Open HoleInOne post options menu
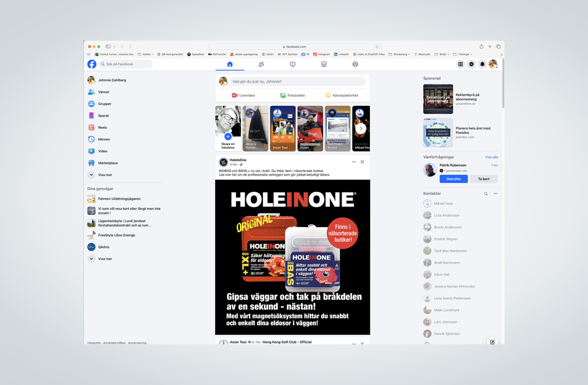This screenshot has height=385, width=588. point(354,162)
